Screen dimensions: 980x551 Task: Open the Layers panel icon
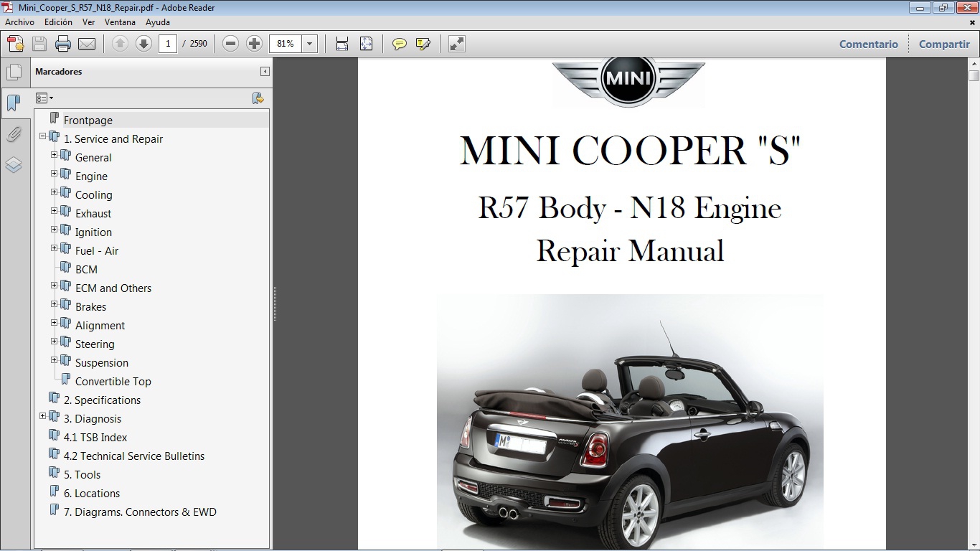(15, 164)
